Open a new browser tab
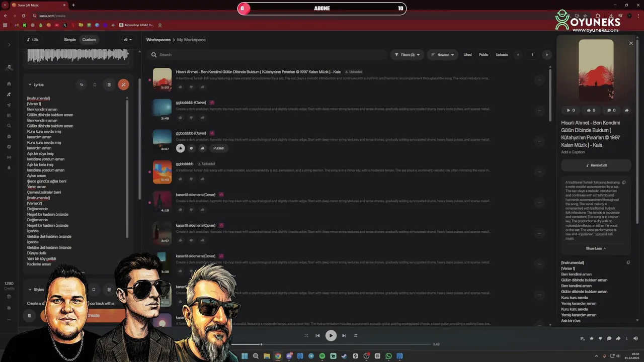 coord(73,5)
